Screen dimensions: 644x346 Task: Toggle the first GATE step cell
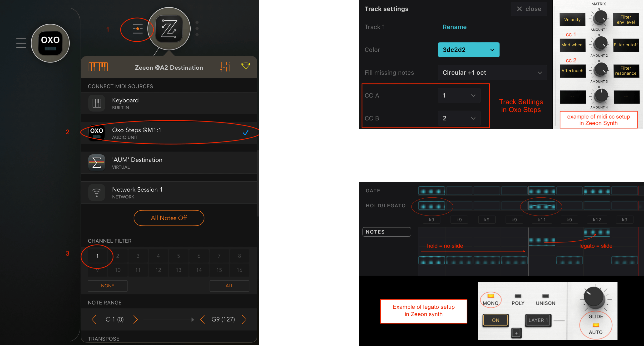point(432,191)
